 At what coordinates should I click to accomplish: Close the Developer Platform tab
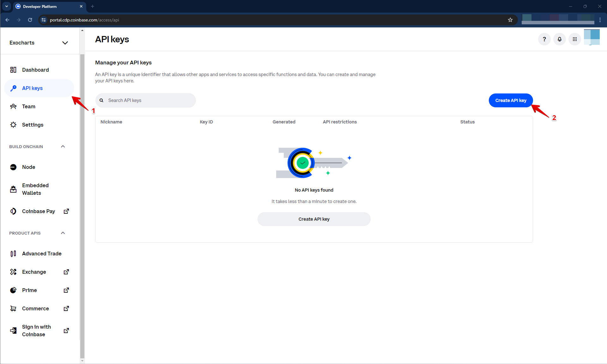pyautogui.click(x=81, y=6)
